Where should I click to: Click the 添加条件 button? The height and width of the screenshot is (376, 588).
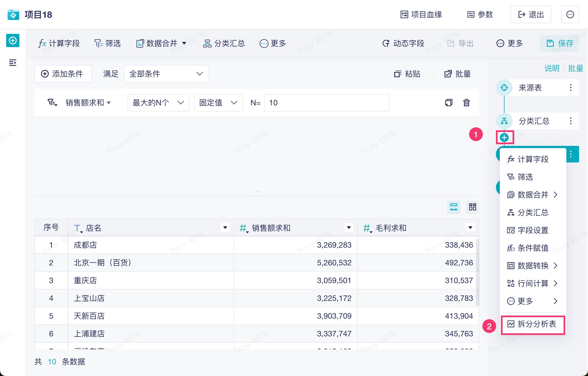click(x=63, y=74)
